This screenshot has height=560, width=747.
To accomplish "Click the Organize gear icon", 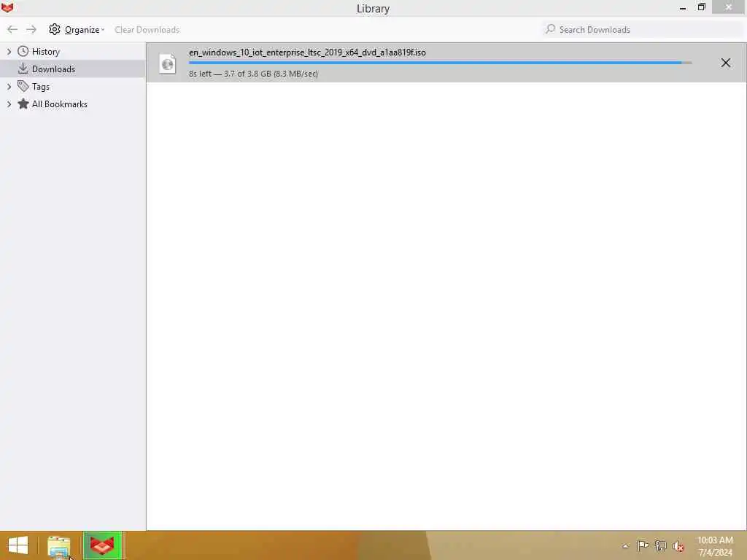I will point(55,29).
